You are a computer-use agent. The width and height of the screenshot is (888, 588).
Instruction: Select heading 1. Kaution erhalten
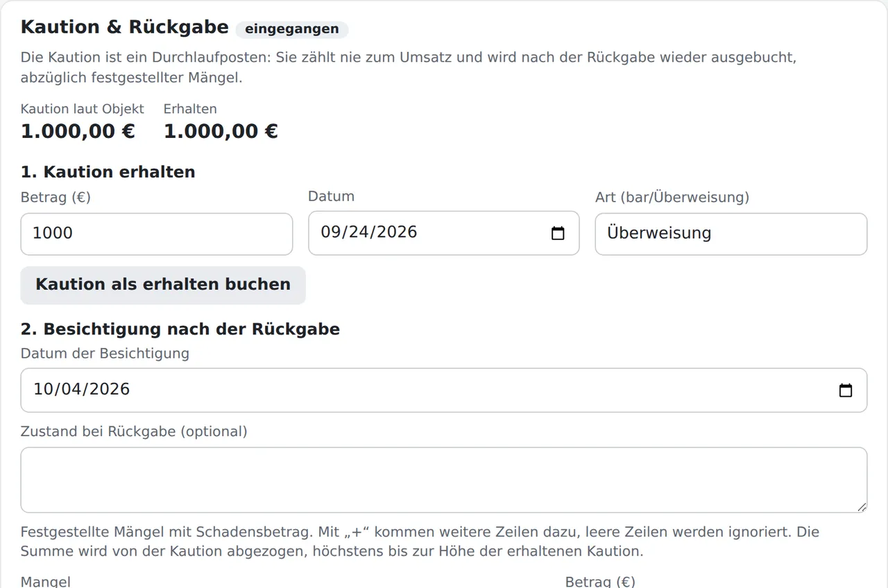tap(108, 172)
